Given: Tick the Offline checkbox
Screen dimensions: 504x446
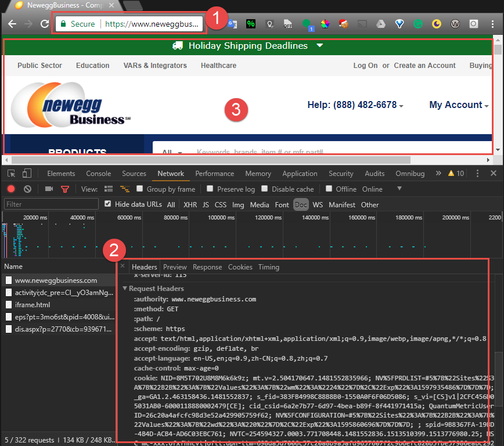Looking at the screenshot, I should (x=329, y=188).
